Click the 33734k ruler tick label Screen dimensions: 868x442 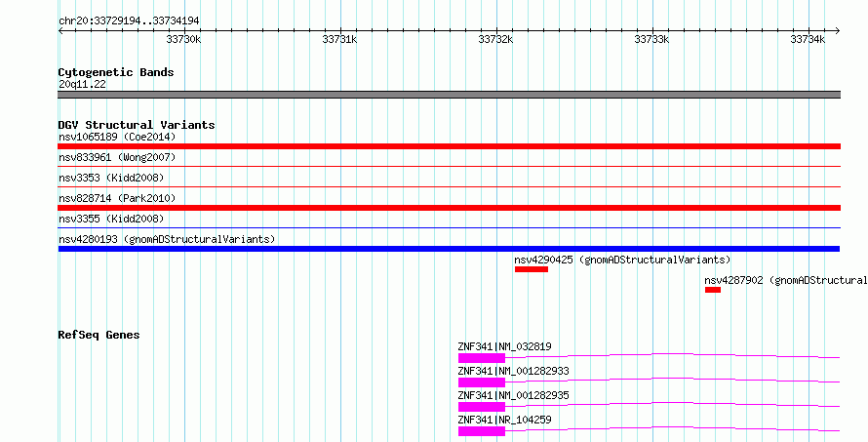tap(809, 39)
